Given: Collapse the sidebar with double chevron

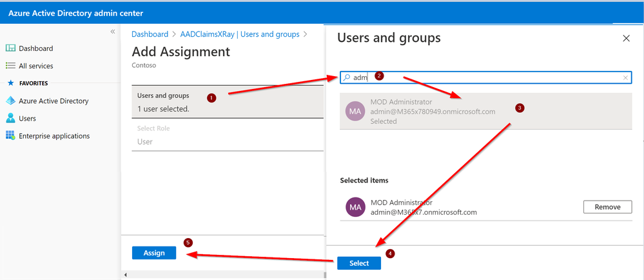Looking at the screenshot, I should point(113,32).
